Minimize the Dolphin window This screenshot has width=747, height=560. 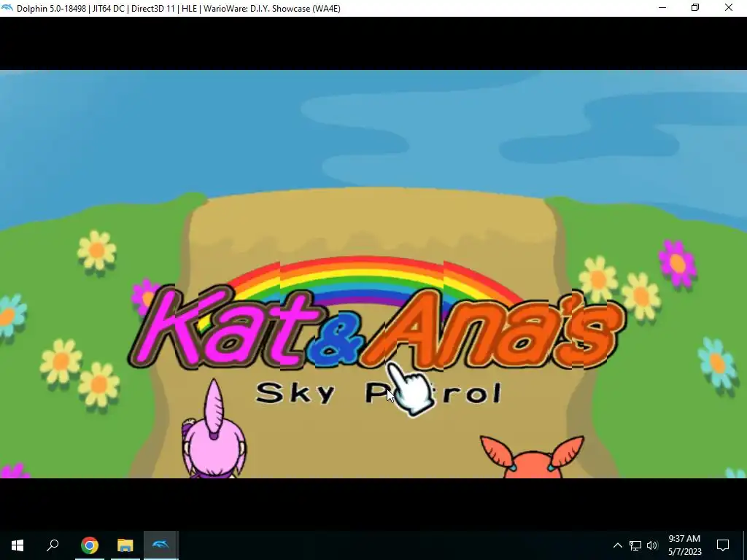[x=662, y=8]
